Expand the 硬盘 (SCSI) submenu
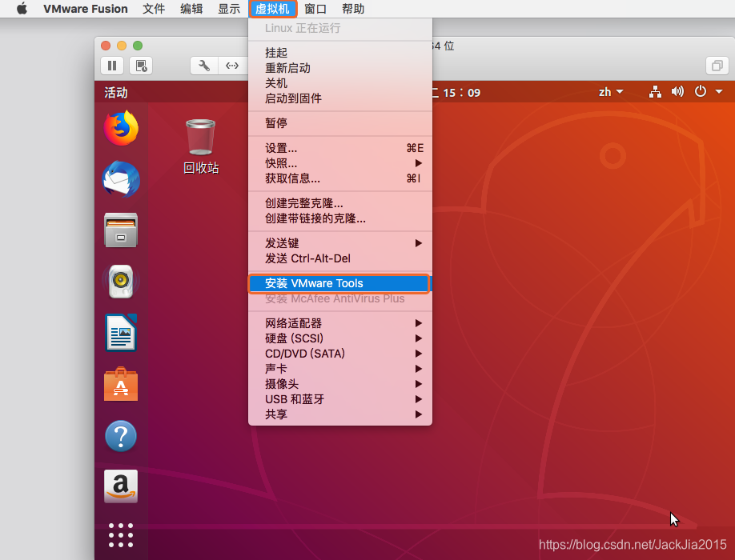 pyautogui.click(x=339, y=338)
